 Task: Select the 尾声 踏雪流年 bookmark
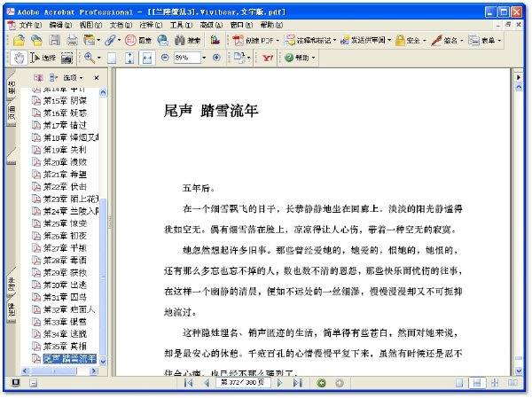pos(64,359)
